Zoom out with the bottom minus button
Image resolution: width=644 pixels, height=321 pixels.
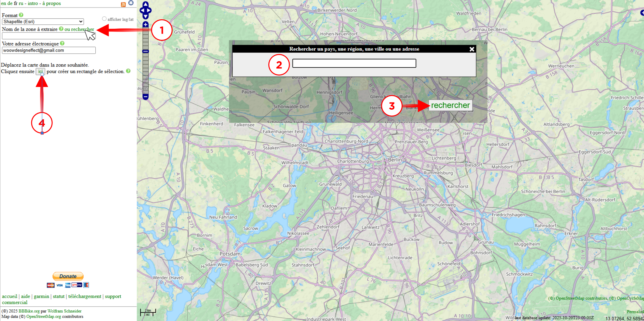coord(145,97)
